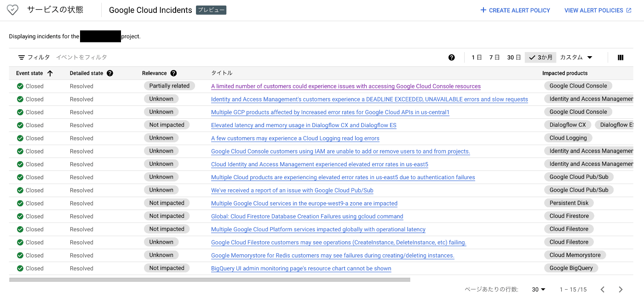Go to next page arrow

tap(621, 289)
